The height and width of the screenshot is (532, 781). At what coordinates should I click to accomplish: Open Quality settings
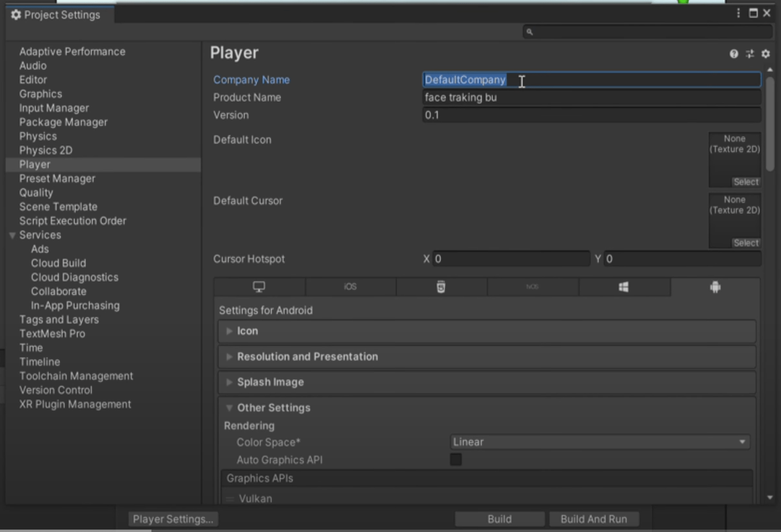pos(36,193)
